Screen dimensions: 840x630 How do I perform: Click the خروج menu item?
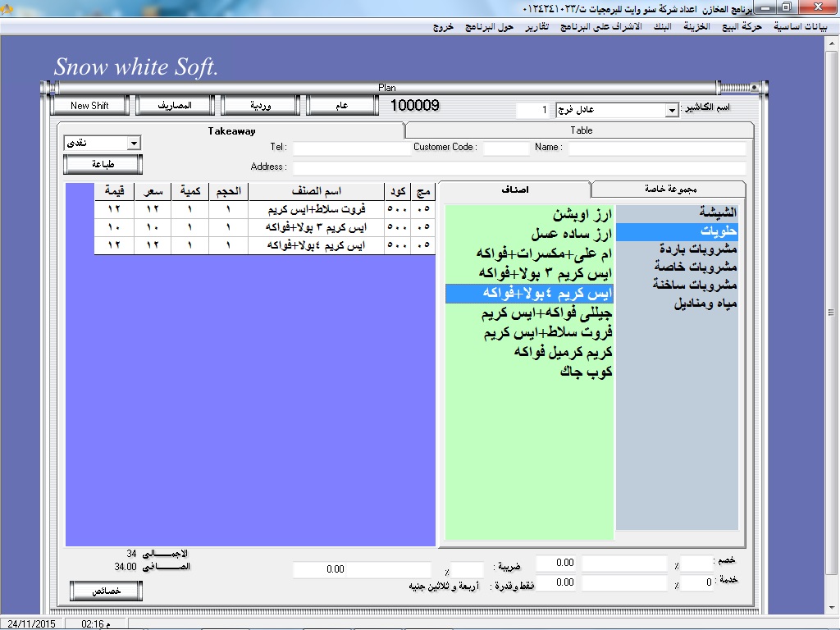[x=447, y=26]
